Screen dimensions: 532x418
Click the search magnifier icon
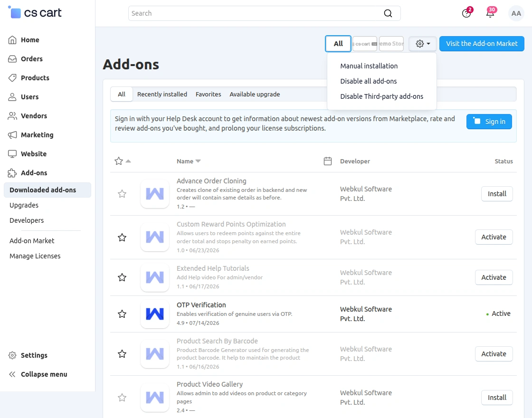tap(388, 13)
